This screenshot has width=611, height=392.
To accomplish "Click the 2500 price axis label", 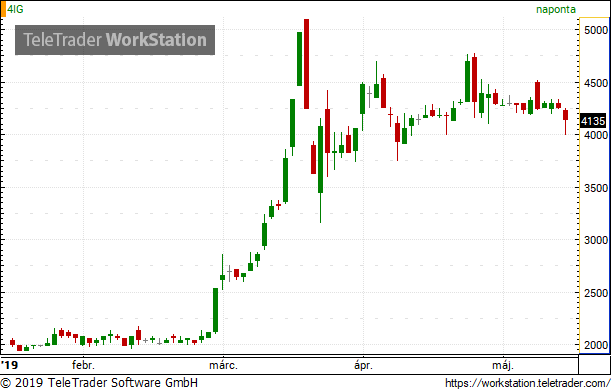I will point(596,293).
